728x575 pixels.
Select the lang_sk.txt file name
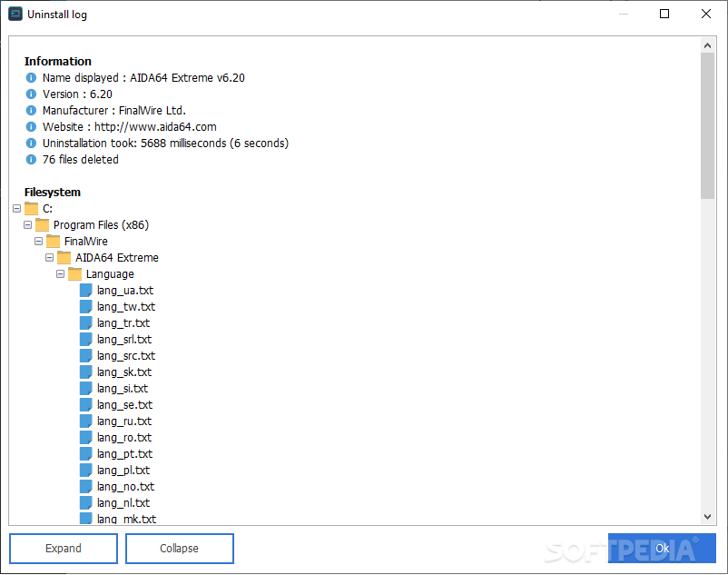coord(124,372)
